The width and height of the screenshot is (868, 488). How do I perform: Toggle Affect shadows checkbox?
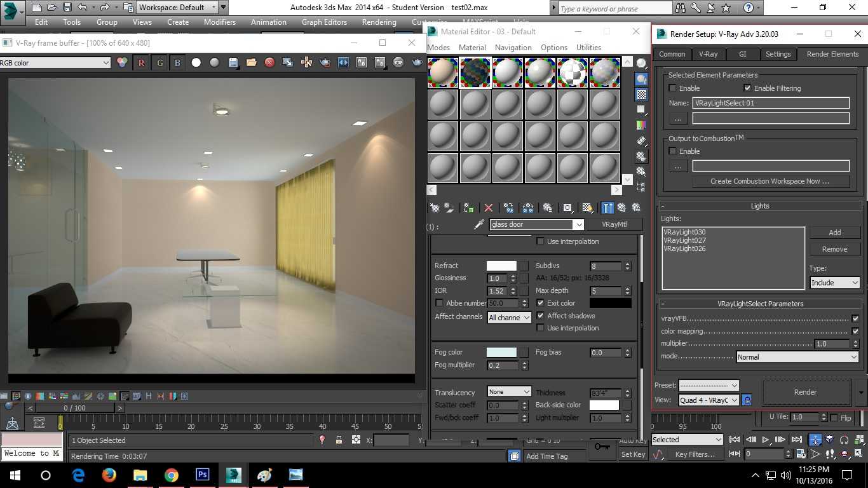[540, 316]
